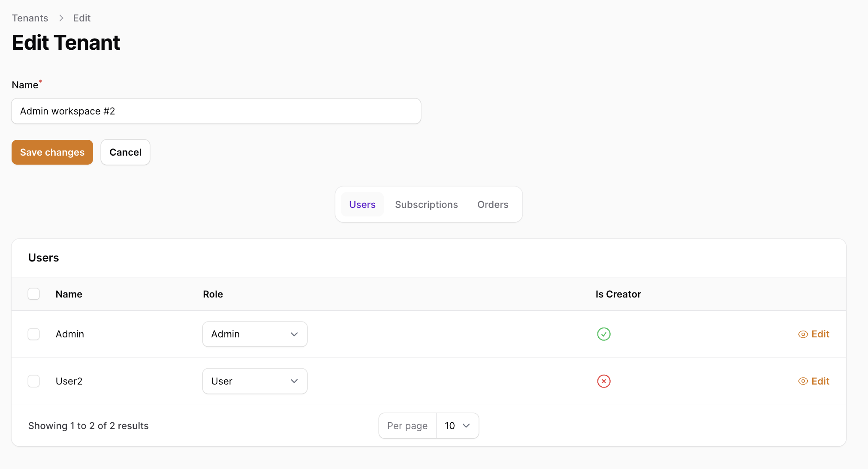
Task: Toggle the select-all checkbox in table header
Action: point(33,294)
